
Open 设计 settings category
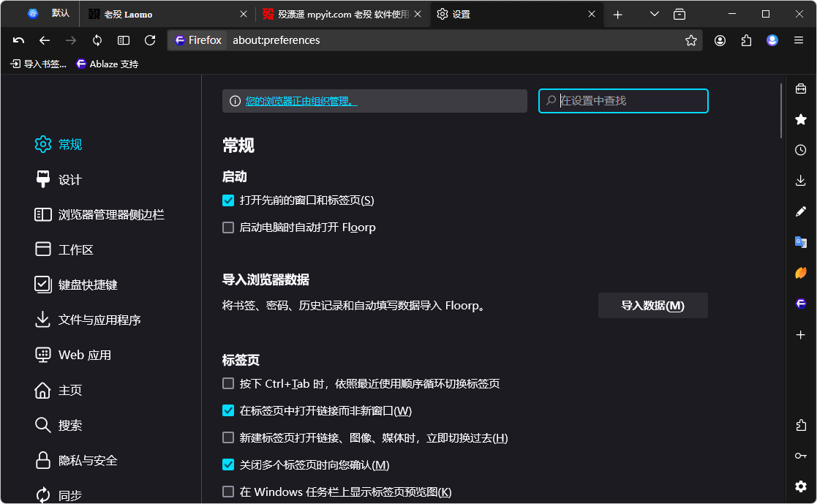[x=59, y=180]
